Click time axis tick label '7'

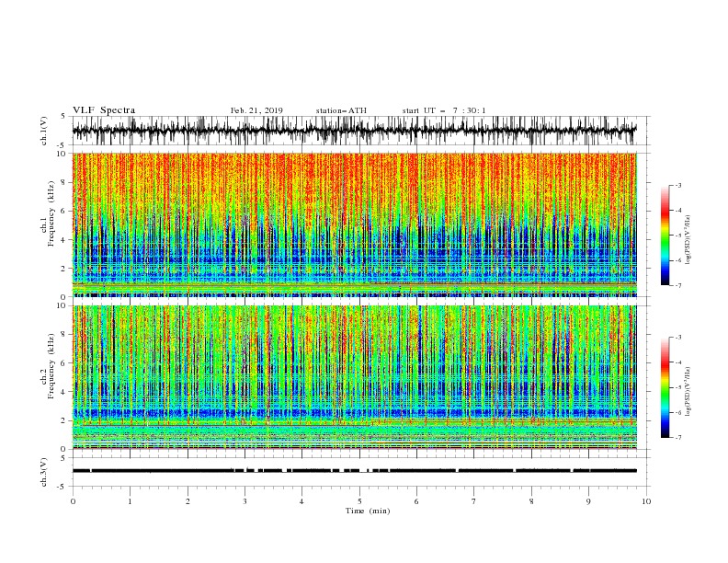(473, 501)
